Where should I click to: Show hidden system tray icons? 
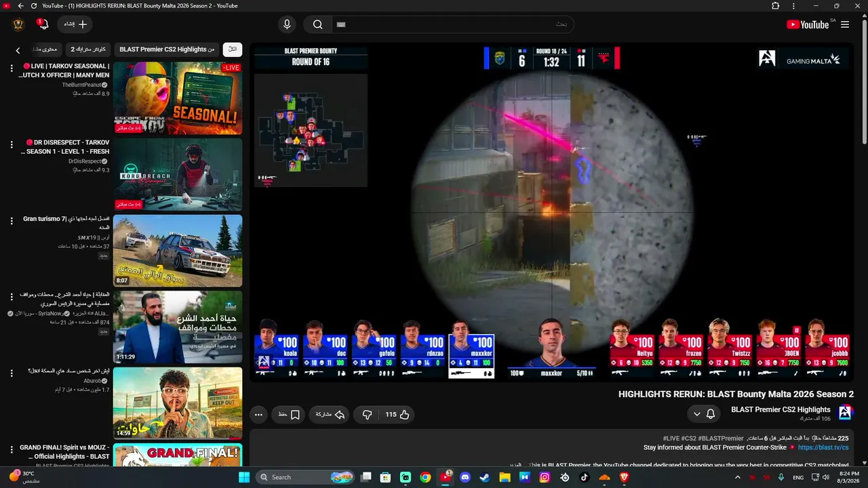pos(738,477)
